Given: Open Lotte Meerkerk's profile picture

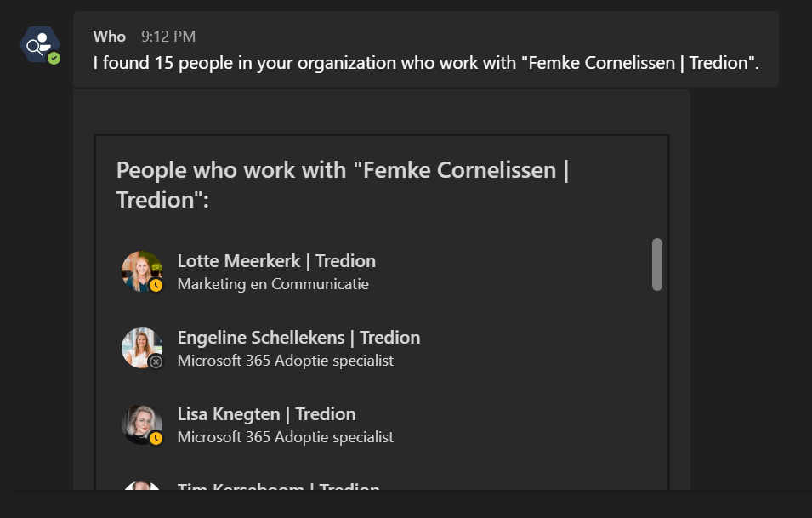Looking at the screenshot, I should point(140,270).
